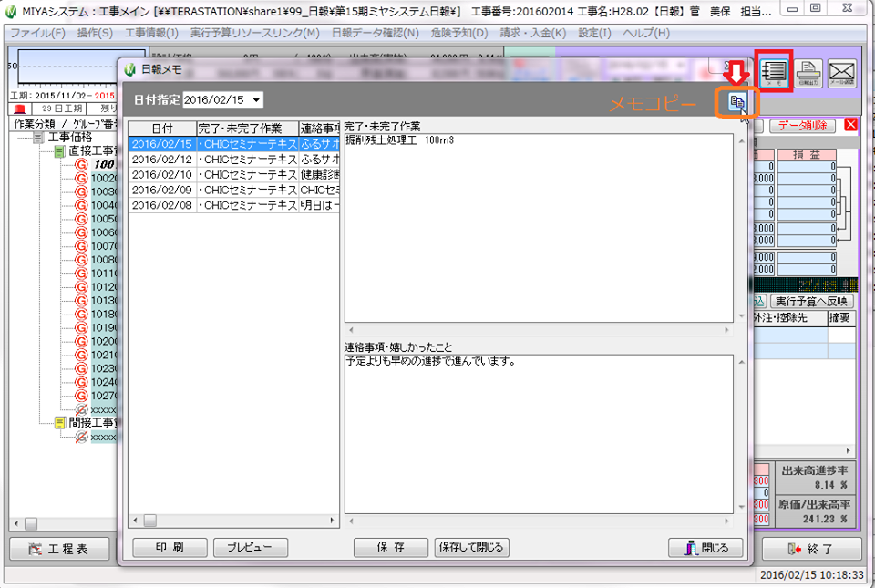Image resolution: width=875 pixels, height=588 pixels.
Task: Click the yellow 間接工事 node icon
Action: click(60, 423)
